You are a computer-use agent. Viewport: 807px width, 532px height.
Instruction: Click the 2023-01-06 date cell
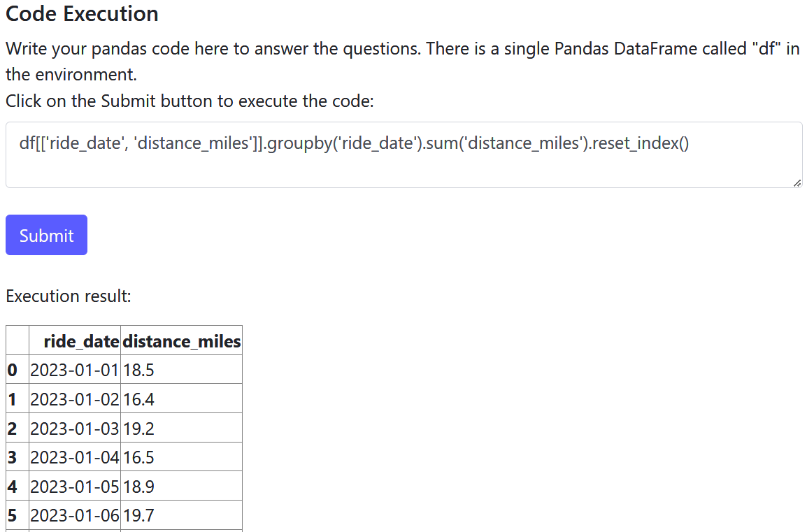tap(75, 515)
